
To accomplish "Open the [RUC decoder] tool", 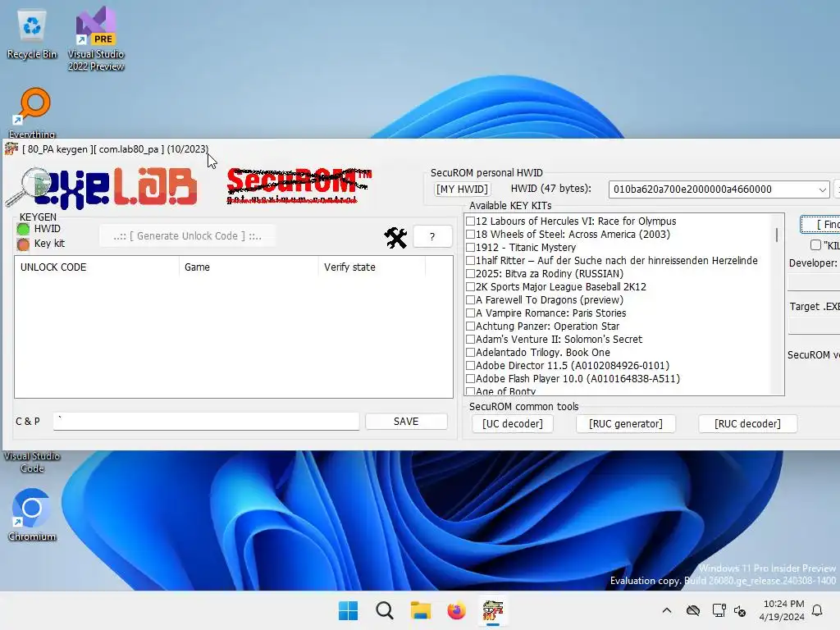I will click(748, 424).
